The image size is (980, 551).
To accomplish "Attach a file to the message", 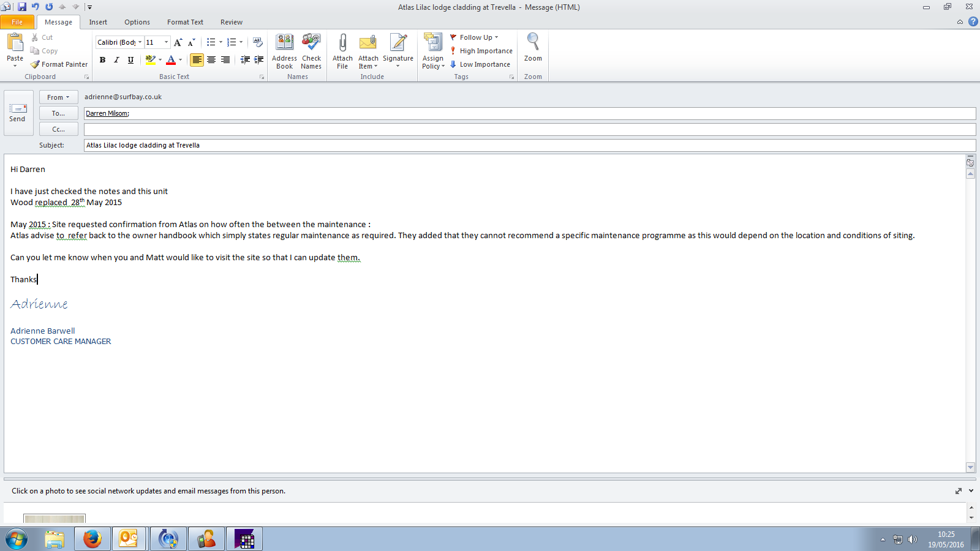I will [x=342, y=51].
